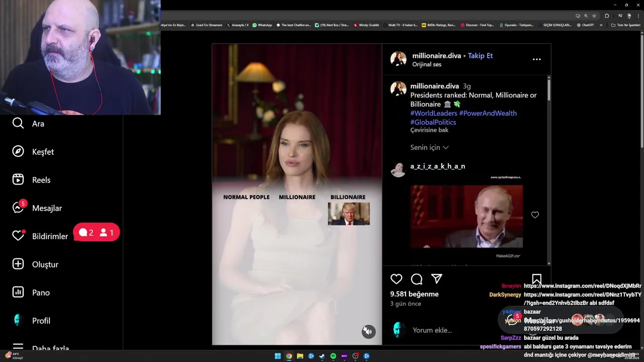Open IMDb: Ratings bookmark
Screen dimensions: 644x362
coord(438,25)
